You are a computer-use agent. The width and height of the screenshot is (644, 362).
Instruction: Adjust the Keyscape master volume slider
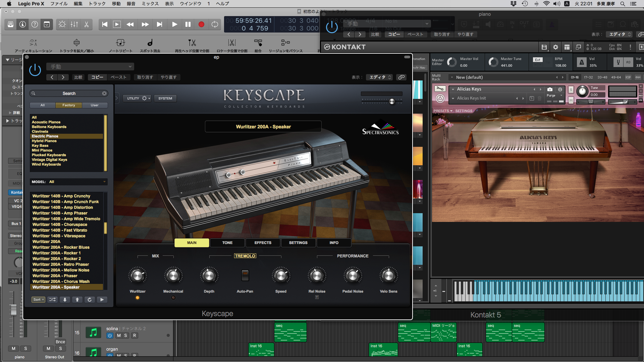tap(392, 102)
